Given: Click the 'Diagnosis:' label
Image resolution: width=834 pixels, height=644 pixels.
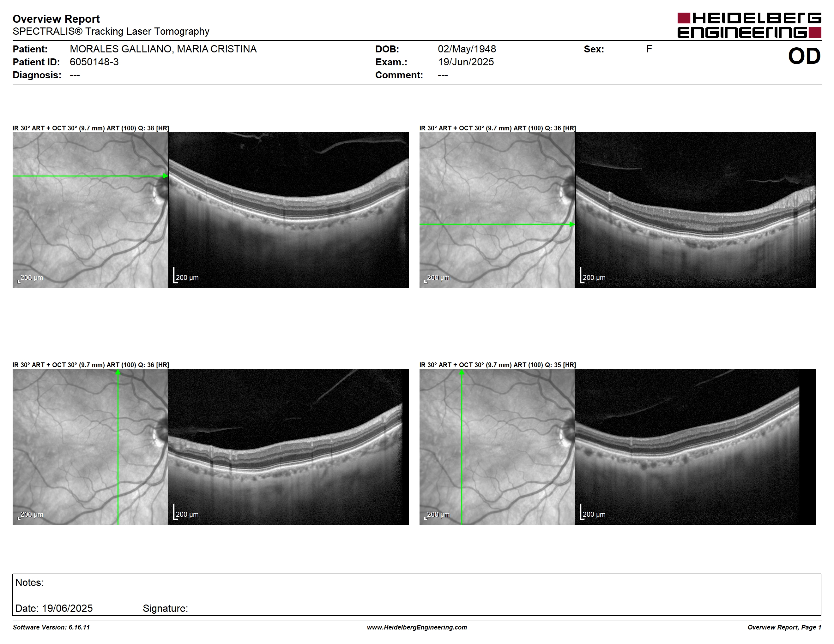Looking at the screenshot, I should click(37, 75).
